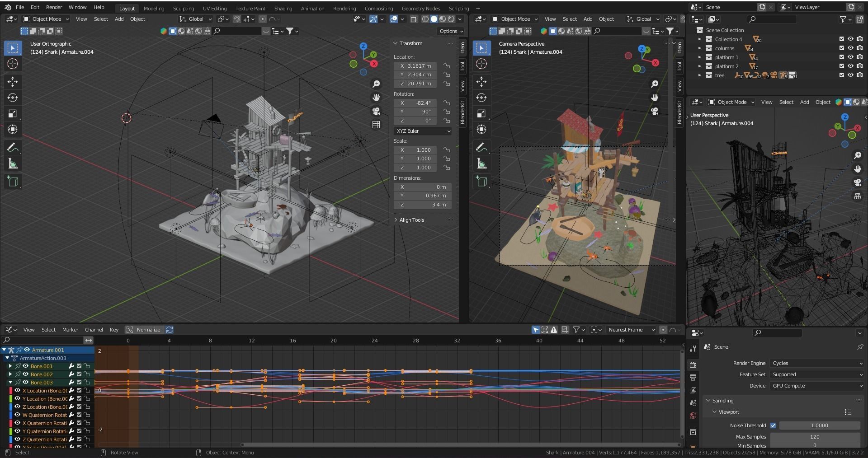Select the Annotate tool in left viewport
The height and width of the screenshot is (458, 868).
point(13,147)
